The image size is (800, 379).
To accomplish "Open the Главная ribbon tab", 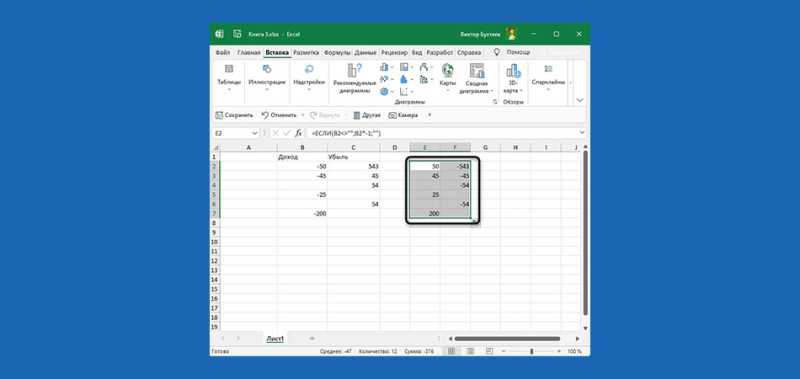I will coord(249,53).
